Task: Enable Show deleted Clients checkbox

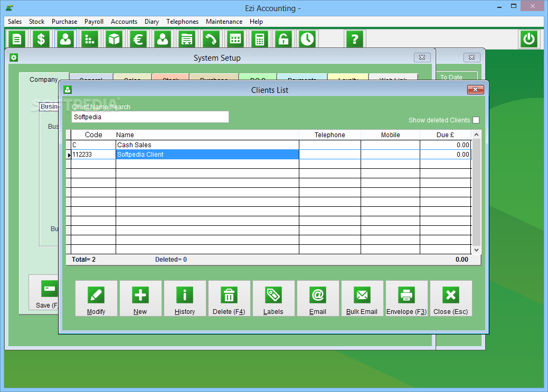Action: pos(476,120)
